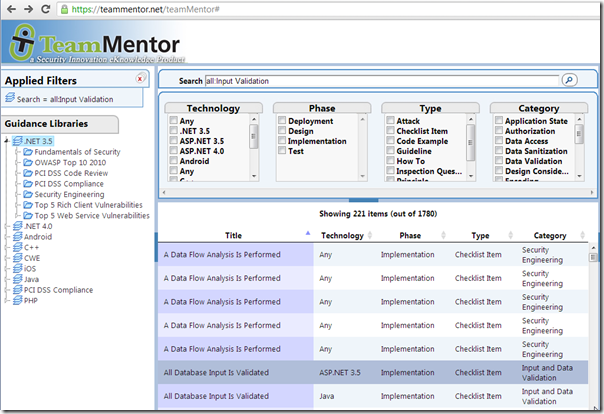The image size is (604, 414).
Task: Click the blue panel splitter handle
Action: click(x=364, y=200)
